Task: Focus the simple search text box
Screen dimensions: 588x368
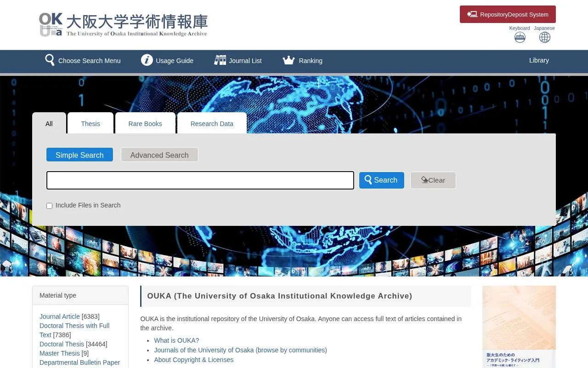Action: click(x=200, y=180)
